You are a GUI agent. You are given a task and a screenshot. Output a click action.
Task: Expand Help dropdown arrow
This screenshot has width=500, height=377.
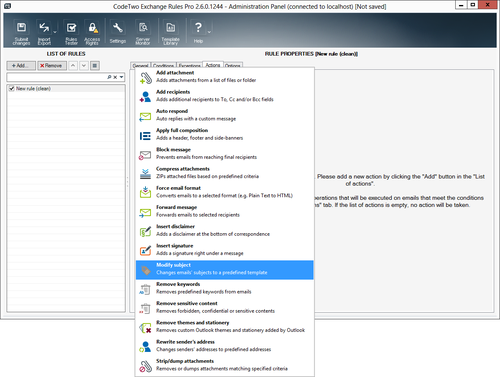click(x=209, y=32)
